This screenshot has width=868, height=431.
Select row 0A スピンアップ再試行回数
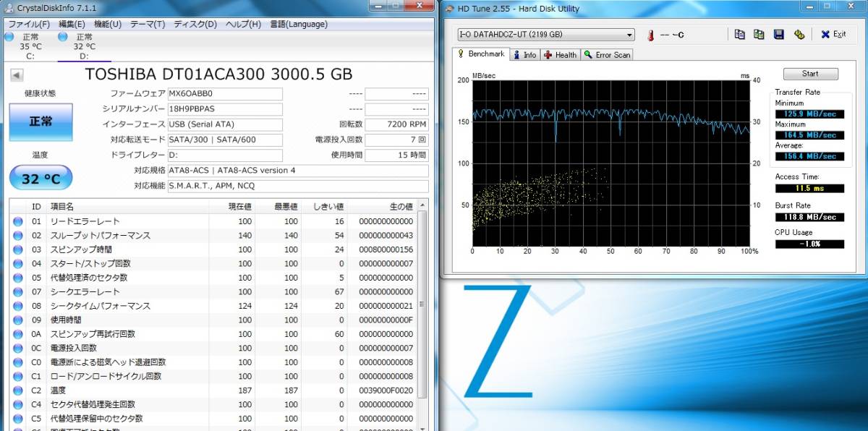[214, 334]
